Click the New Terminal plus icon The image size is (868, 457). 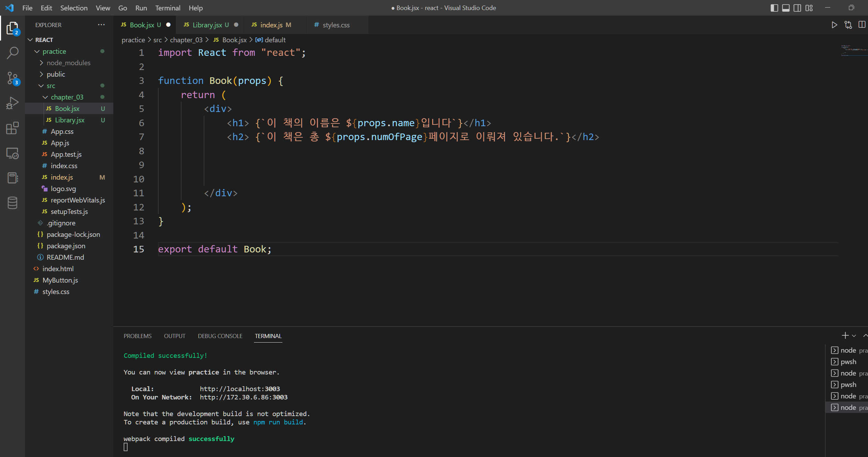click(845, 336)
